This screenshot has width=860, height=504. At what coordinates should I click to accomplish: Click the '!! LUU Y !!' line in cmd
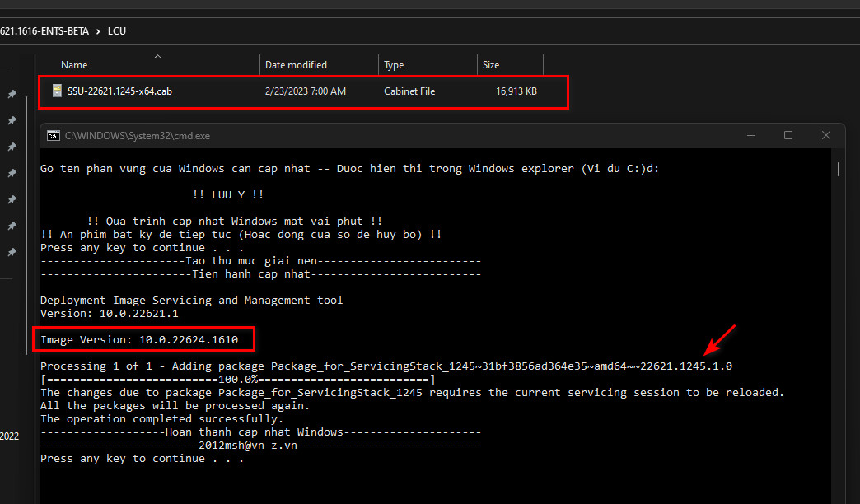[x=227, y=194]
